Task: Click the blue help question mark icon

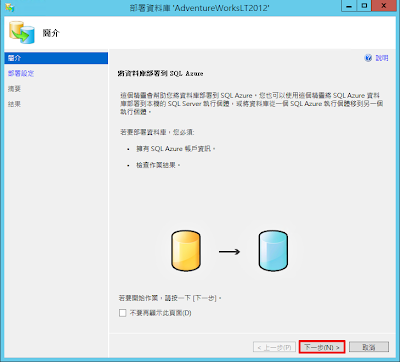Action: 368,58
